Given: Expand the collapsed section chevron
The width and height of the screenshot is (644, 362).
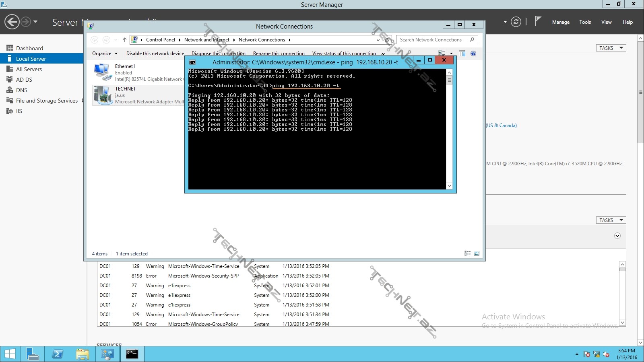Looking at the screenshot, I should pyautogui.click(x=617, y=236).
